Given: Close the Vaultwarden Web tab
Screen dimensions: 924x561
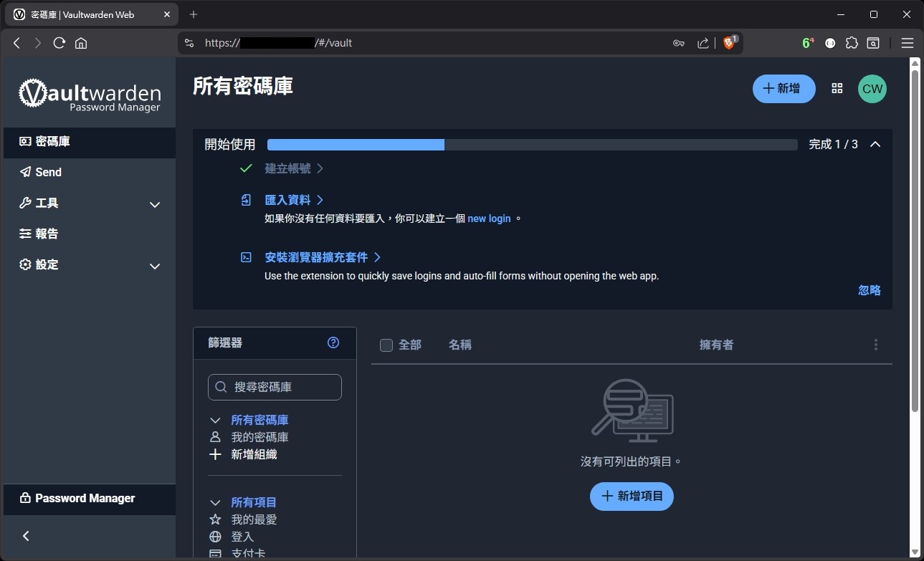Looking at the screenshot, I should pyautogui.click(x=167, y=14).
